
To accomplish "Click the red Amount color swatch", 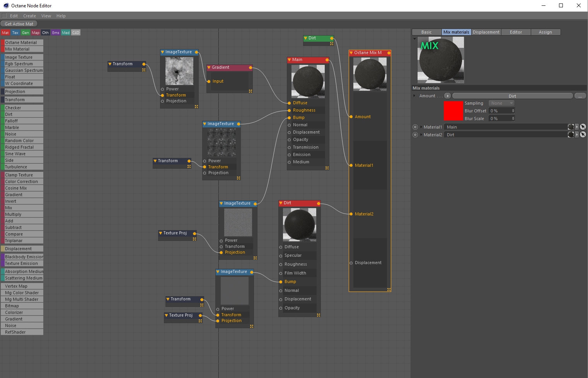I will point(453,111).
